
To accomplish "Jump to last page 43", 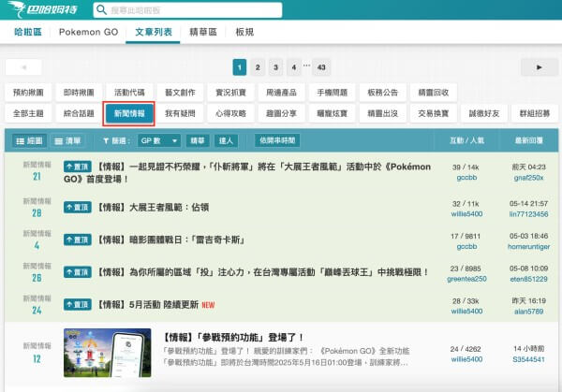I will 321,67.
